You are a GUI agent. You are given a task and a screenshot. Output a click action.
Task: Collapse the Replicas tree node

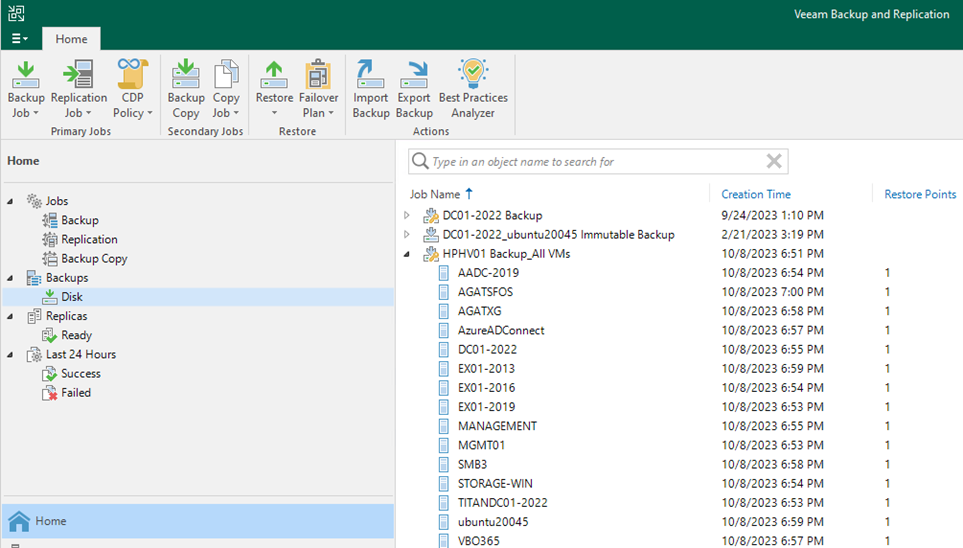[x=10, y=316]
